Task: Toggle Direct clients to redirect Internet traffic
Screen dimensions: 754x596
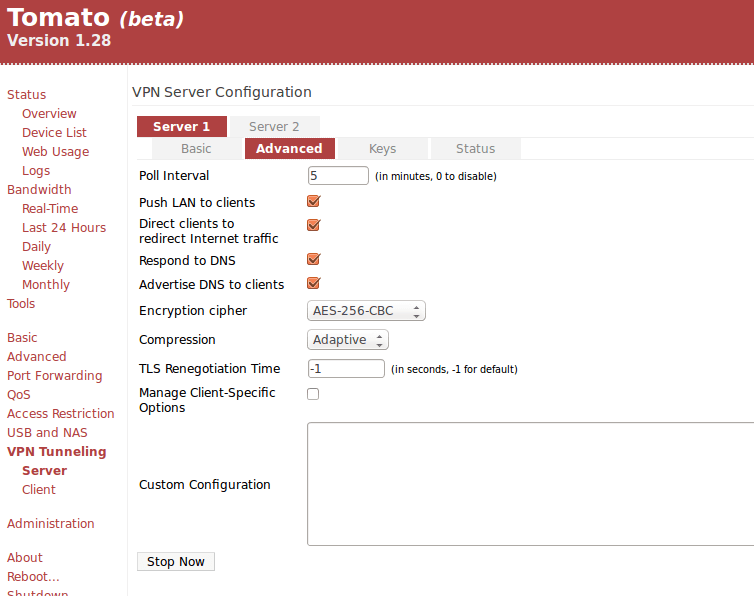Action: point(313,225)
